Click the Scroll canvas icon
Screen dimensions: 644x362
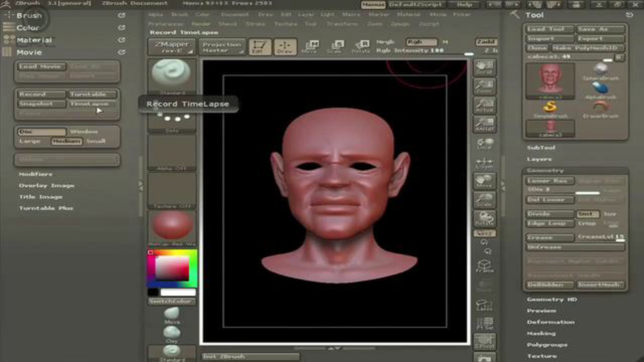click(485, 68)
